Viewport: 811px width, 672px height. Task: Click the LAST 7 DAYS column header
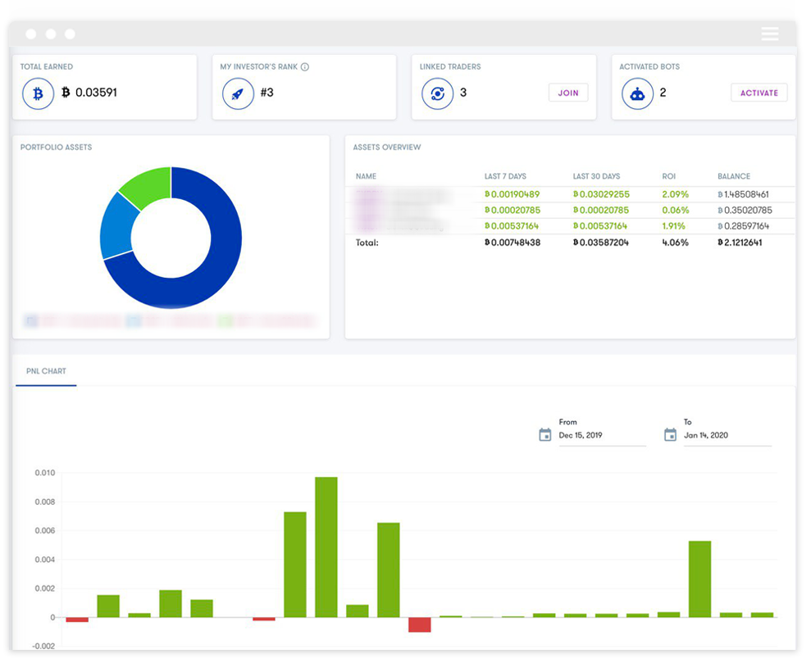pos(505,176)
